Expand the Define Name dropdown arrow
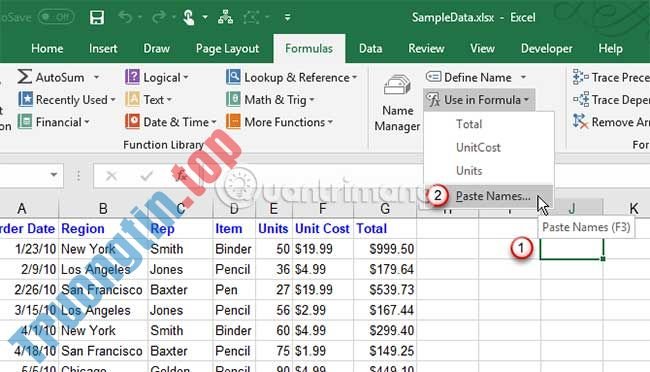Screen dimensions: 650x372 click(523, 77)
